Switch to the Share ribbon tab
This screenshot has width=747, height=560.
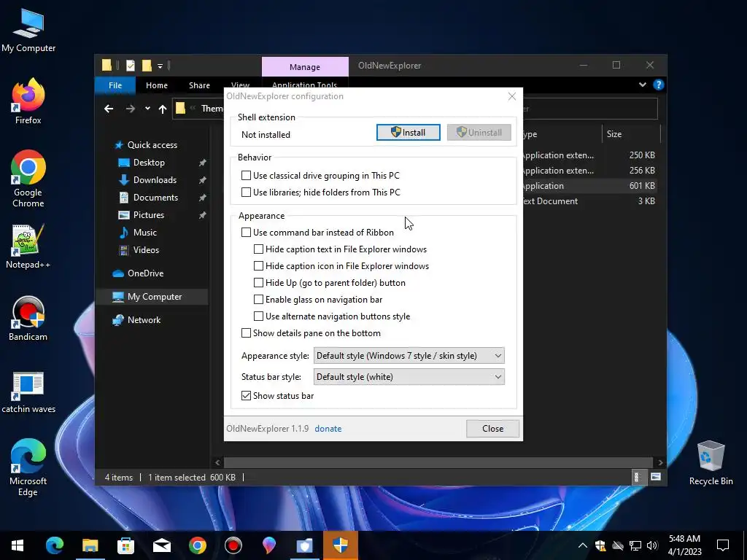[199, 85]
